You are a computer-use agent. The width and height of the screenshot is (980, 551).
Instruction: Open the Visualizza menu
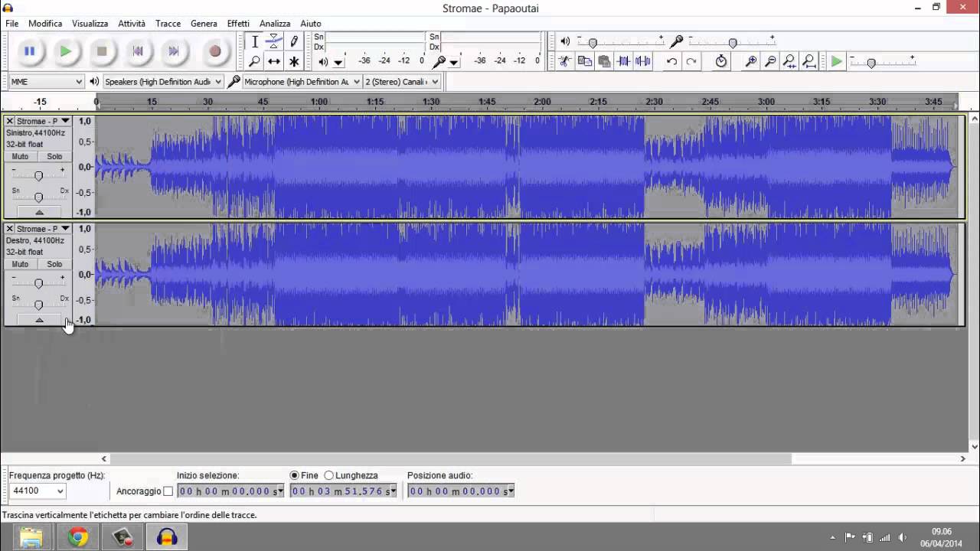pyautogui.click(x=90, y=24)
